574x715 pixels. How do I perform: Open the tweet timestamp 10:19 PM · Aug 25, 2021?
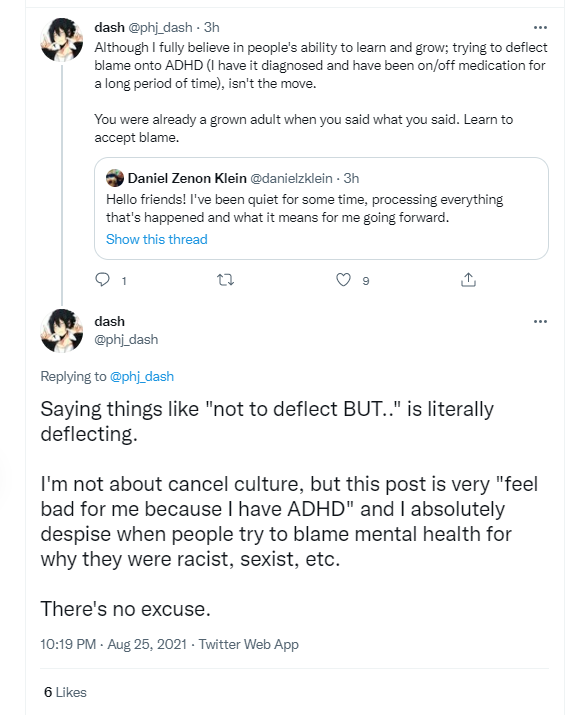[114, 644]
